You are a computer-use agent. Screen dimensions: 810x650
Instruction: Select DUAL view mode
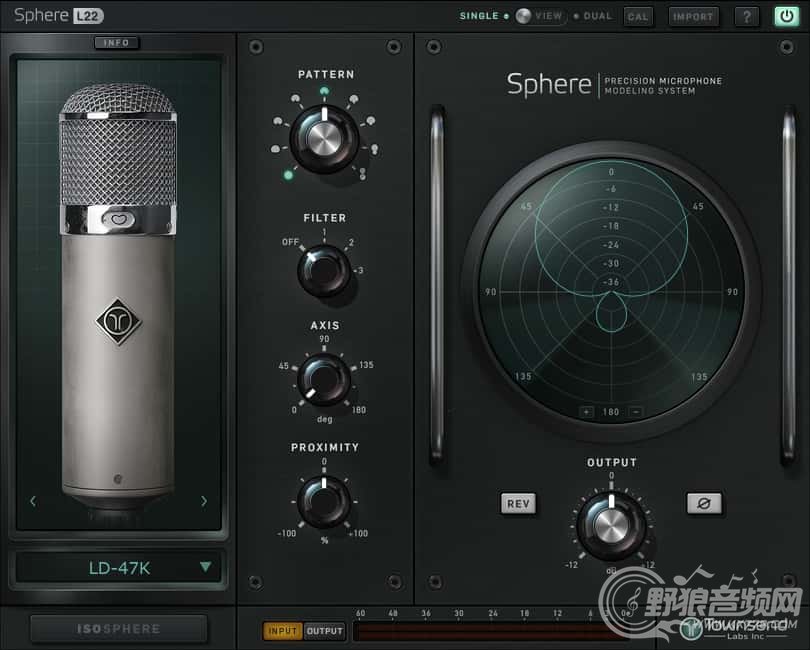coord(598,16)
